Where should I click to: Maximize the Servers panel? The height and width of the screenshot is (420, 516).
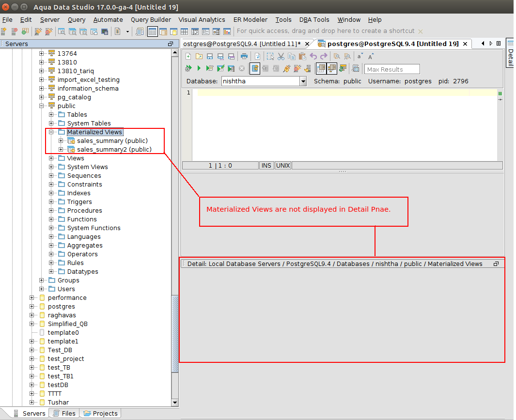pyautogui.click(x=171, y=44)
